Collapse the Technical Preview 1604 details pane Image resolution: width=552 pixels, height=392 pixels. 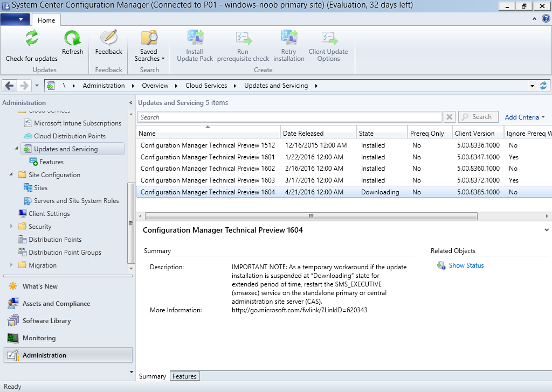point(547,230)
